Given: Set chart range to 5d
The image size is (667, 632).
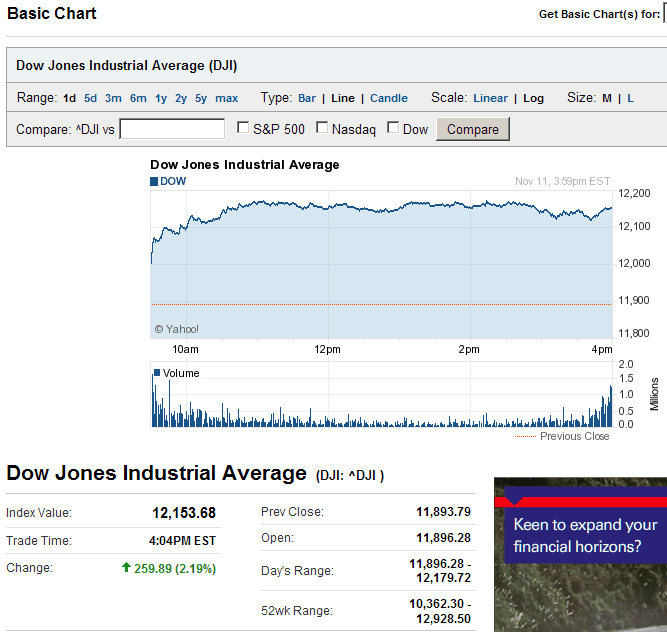Looking at the screenshot, I should pos(91,98).
